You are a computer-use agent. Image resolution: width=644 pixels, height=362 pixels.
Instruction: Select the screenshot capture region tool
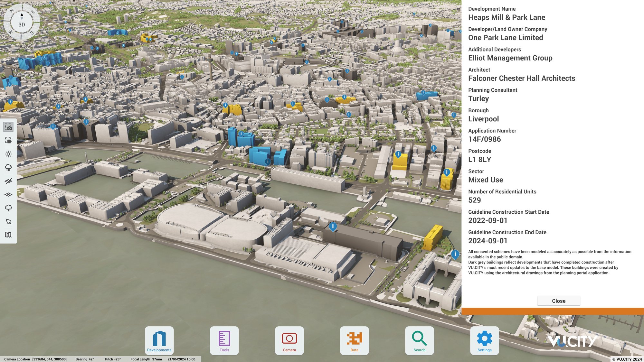click(x=8, y=127)
